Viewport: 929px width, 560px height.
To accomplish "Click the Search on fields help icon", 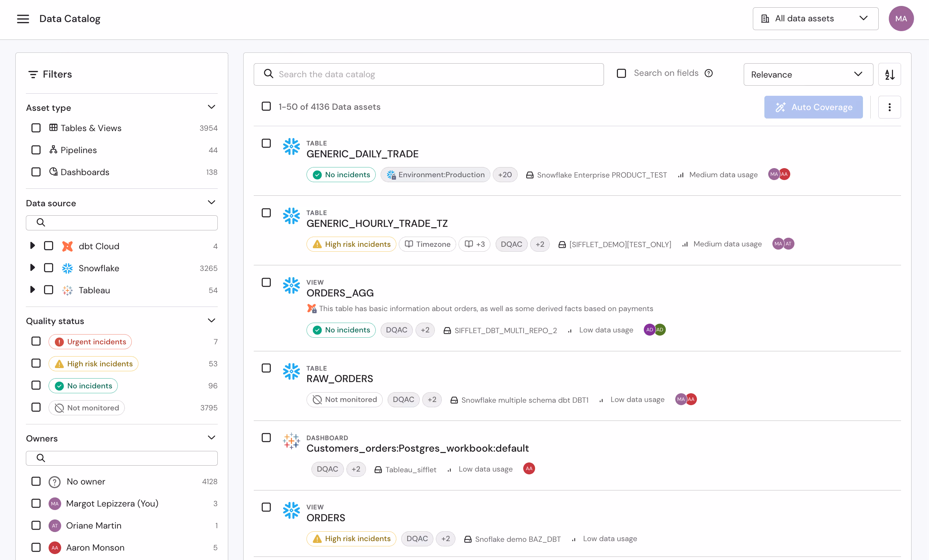I will [x=709, y=73].
